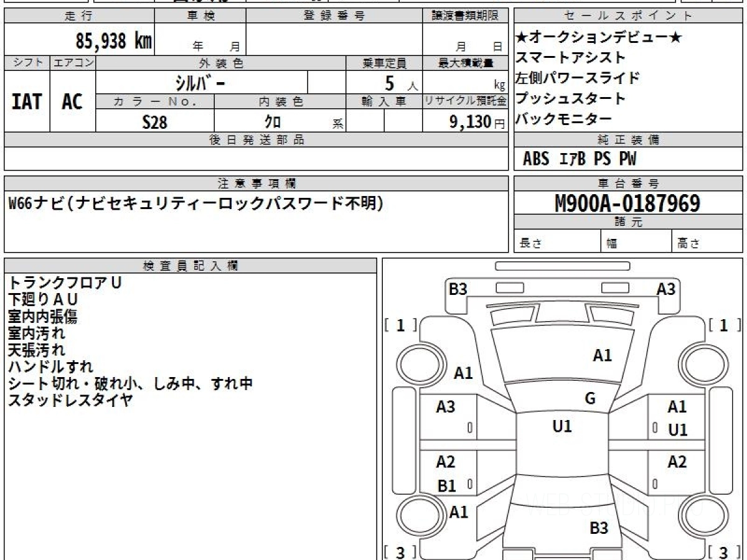Click the A3 mark on front bumper
Viewport: 747px width, 560px height.
click(x=666, y=289)
